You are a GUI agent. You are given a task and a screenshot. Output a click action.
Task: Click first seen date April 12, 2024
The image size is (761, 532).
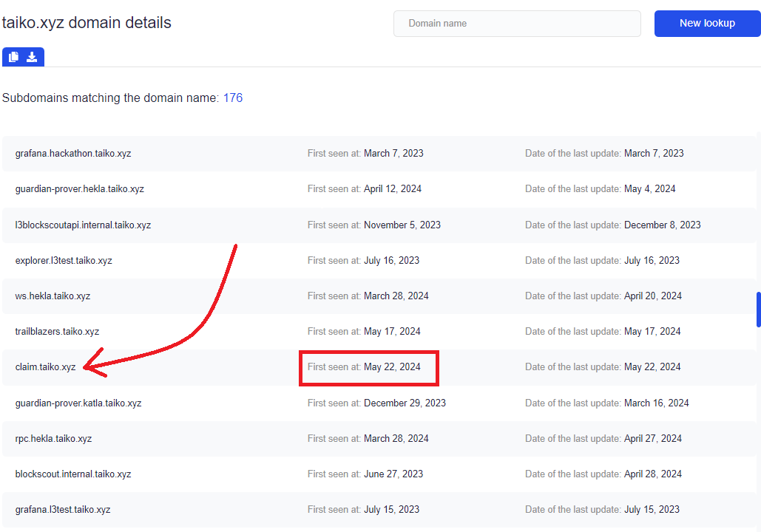click(x=393, y=188)
